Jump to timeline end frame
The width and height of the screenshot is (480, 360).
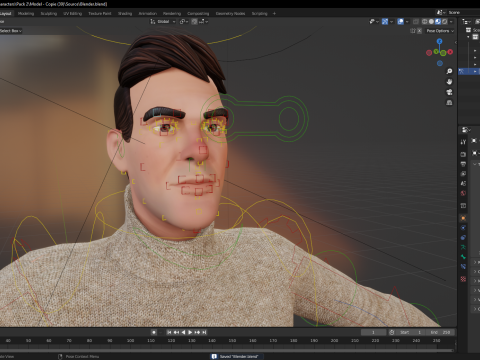tap(204, 332)
